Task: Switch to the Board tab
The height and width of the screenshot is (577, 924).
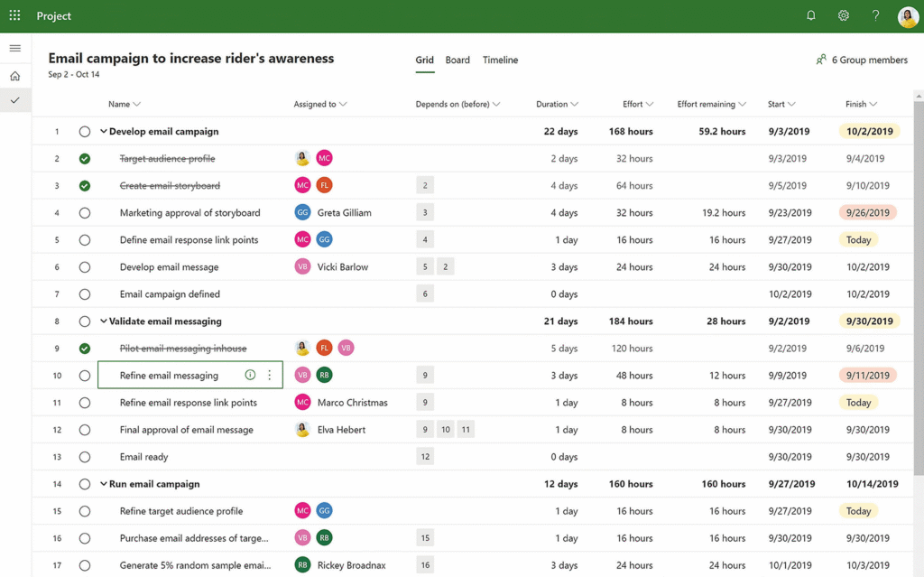Action: (457, 60)
